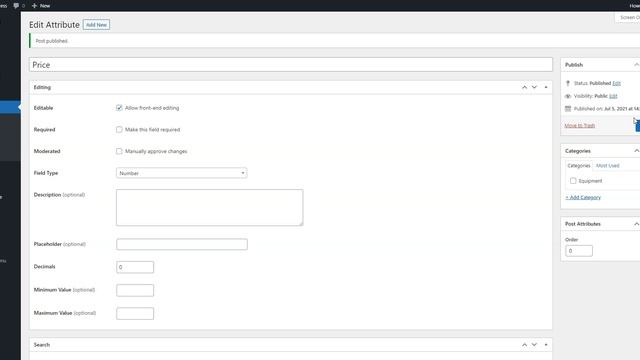Edit the publish status link
Image resolution: width=640 pixels, height=360 pixels.
pyautogui.click(x=616, y=83)
